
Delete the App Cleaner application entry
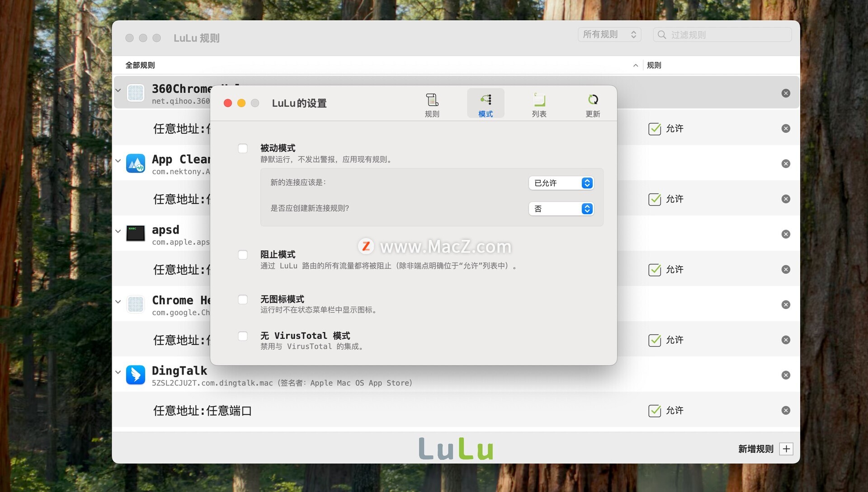786,164
